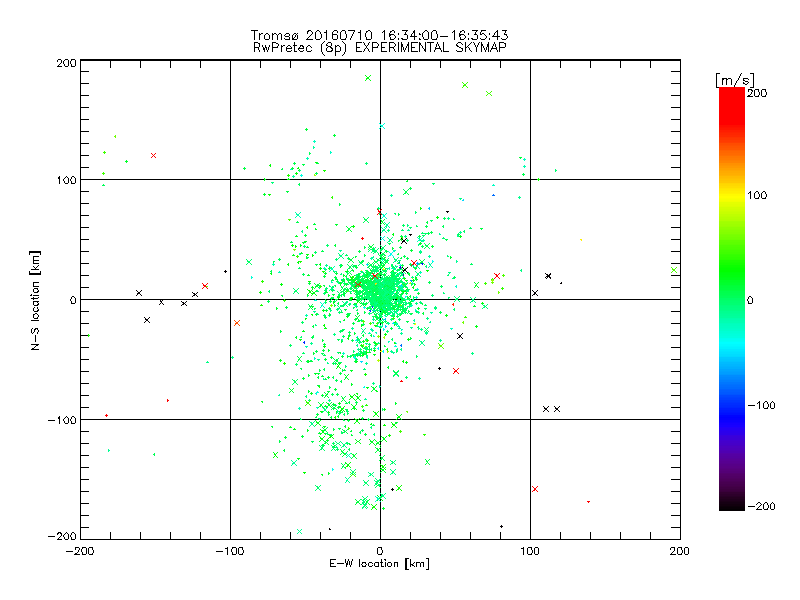Click the 'N-S location [km]' axis label
800x600 pixels.
pos(35,300)
